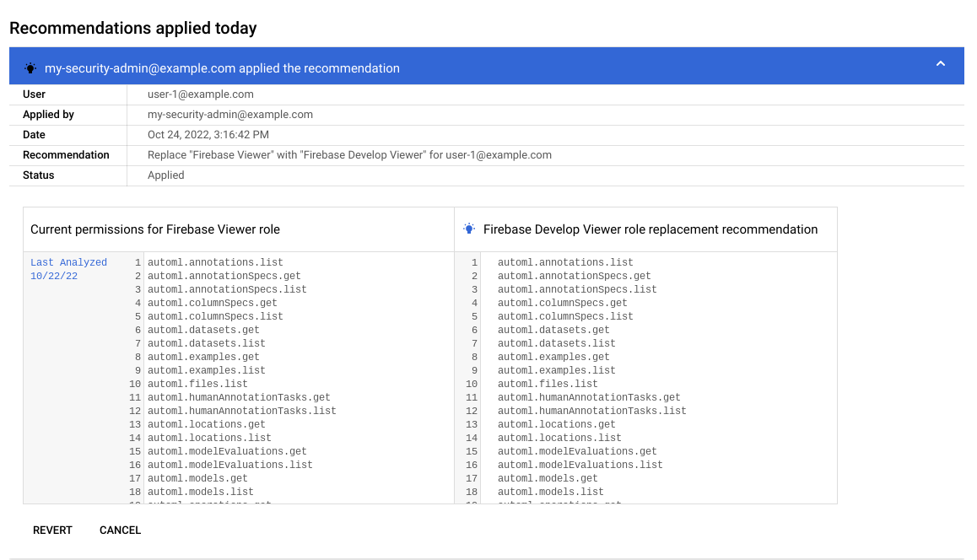Screen dimensions: 977x560
Task: Open the Last Analyzed 10/22/22 link
Action: tap(67, 268)
